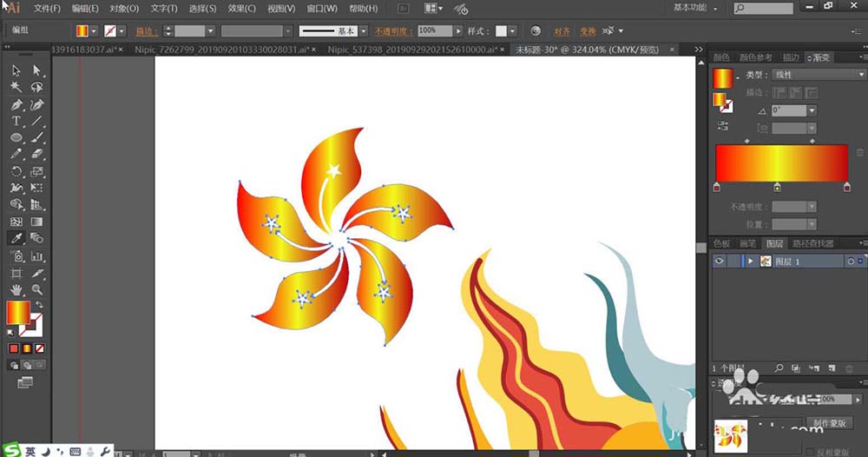Screen dimensions: 868x457
Task: Select the Scale tool
Action: [x=36, y=171]
